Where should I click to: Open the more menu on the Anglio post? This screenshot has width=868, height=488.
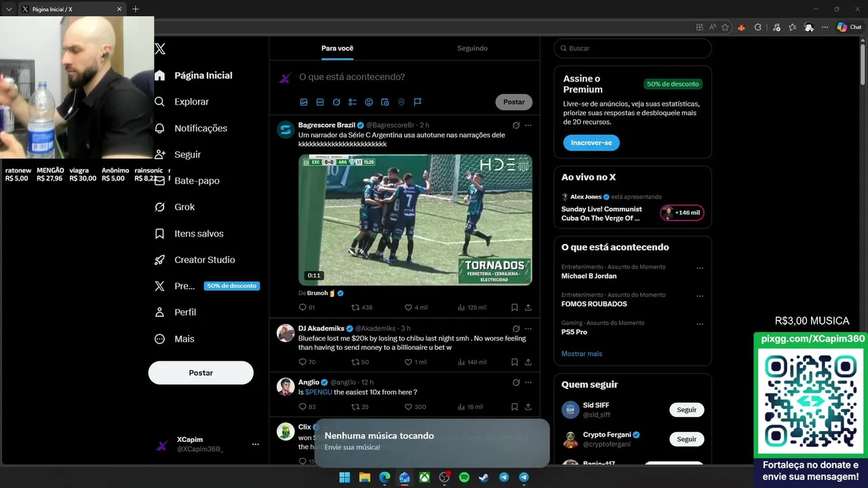coord(528,383)
